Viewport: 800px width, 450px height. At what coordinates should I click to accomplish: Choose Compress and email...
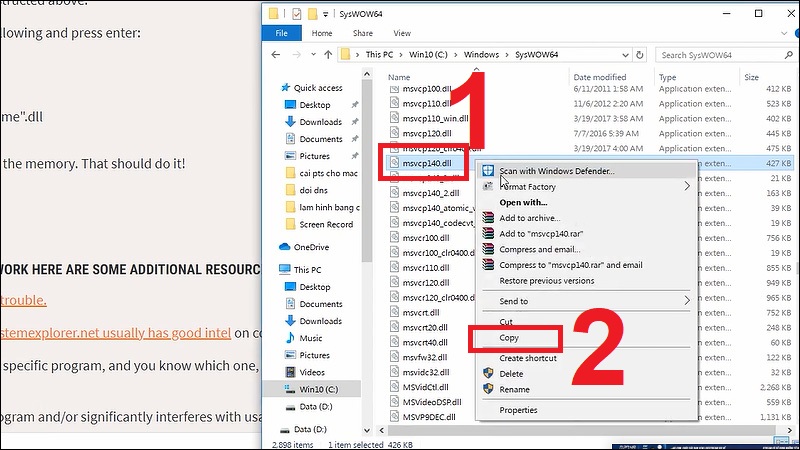click(540, 249)
